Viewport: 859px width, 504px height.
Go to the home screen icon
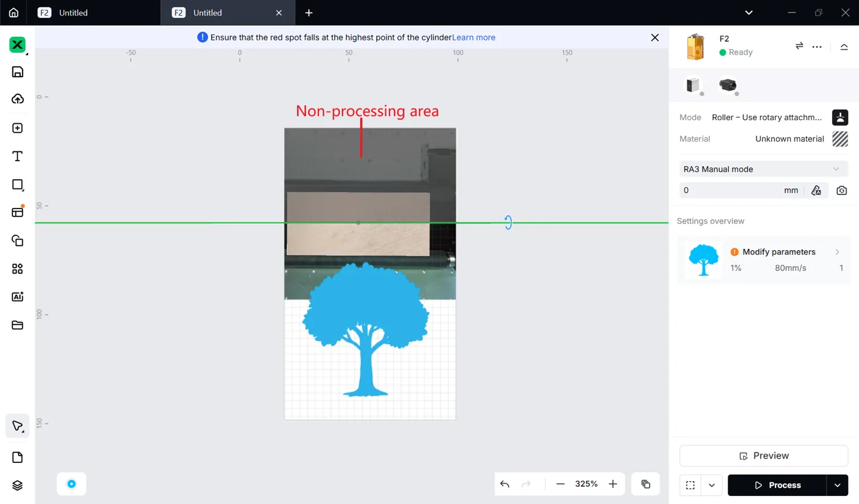point(13,12)
